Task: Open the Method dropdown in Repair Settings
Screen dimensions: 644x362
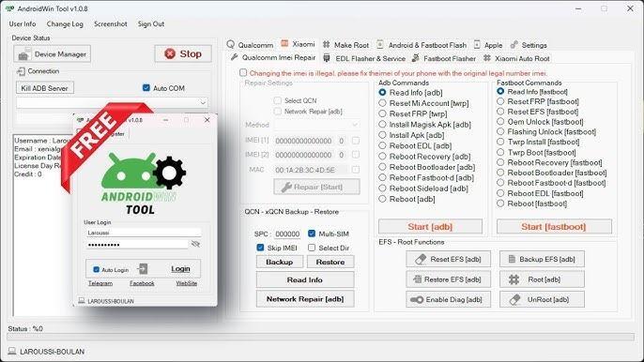Action: coord(317,125)
